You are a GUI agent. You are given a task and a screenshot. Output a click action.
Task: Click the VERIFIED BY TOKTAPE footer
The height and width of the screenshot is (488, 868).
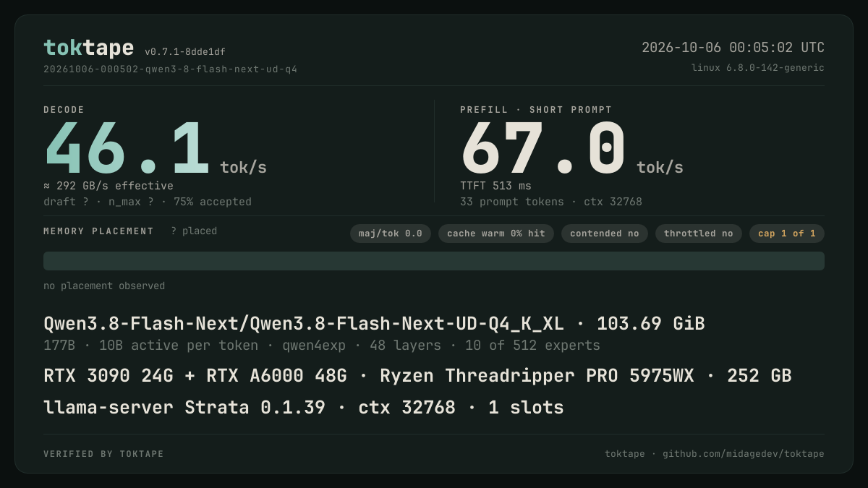click(x=103, y=454)
